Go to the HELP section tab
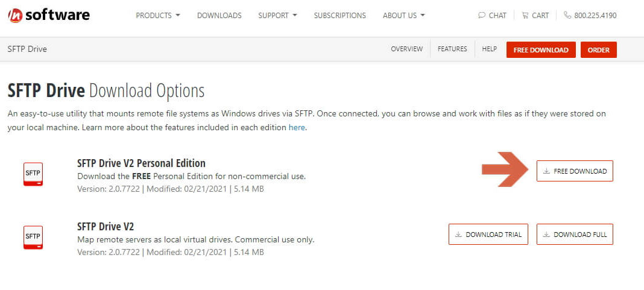This screenshot has width=644, height=290. click(489, 49)
